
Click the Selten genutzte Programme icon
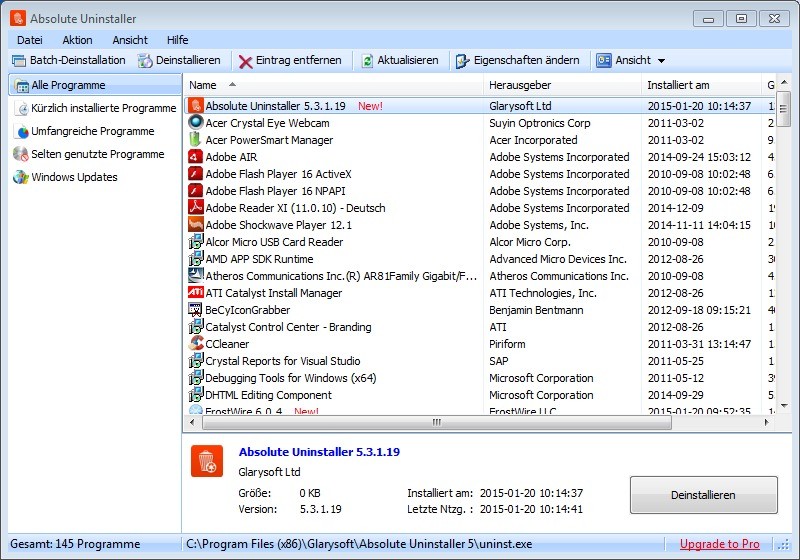(x=20, y=154)
